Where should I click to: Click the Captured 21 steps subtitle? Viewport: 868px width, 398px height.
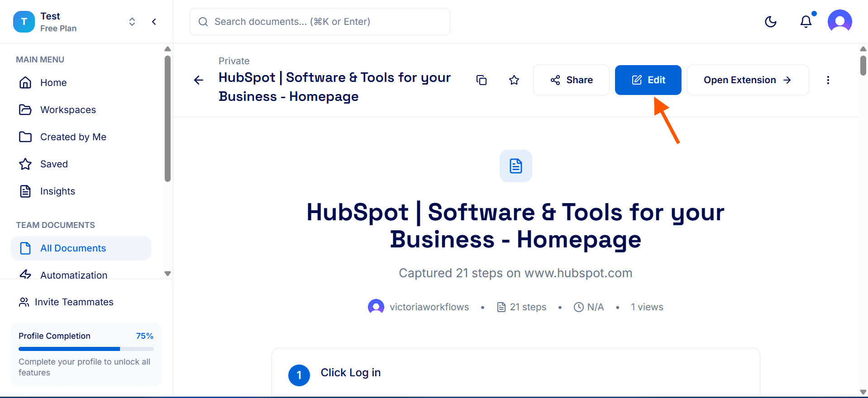click(515, 273)
